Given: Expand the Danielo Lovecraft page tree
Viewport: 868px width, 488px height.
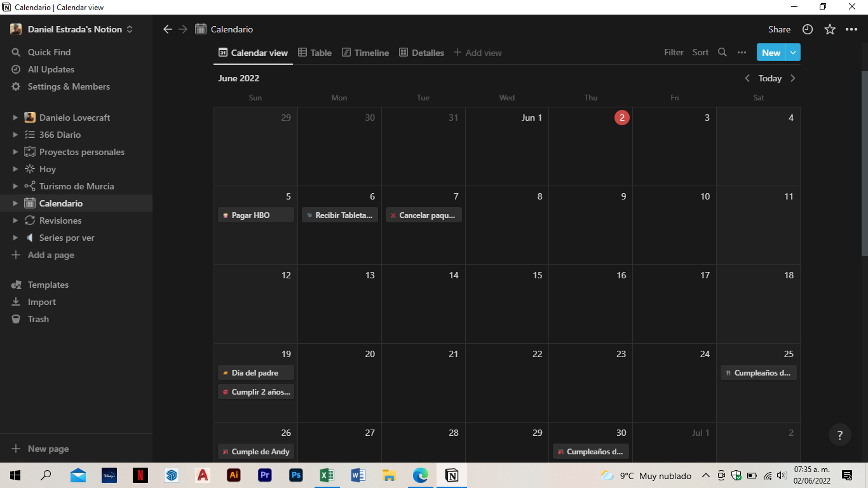Looking at the screenshot, I should pos(16,118).
